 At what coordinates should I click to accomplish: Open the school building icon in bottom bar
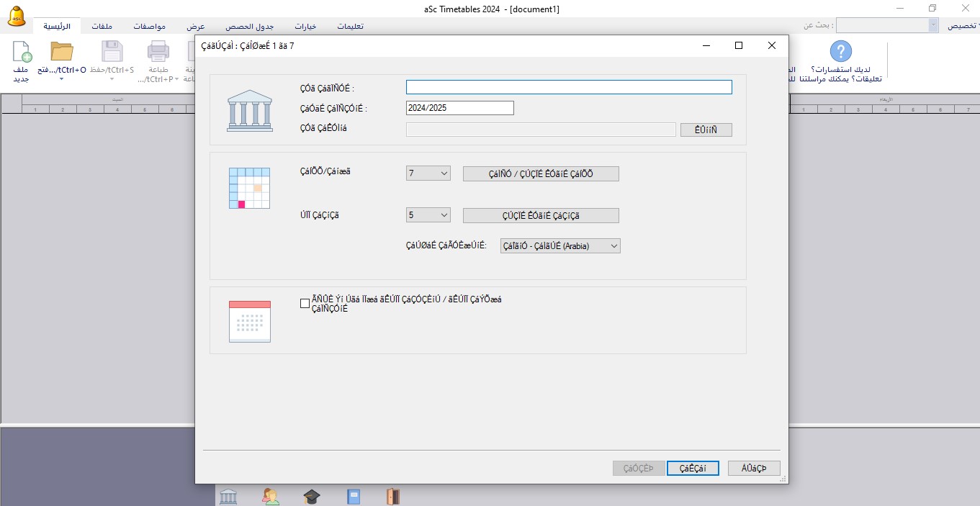[x=228, y=496]
